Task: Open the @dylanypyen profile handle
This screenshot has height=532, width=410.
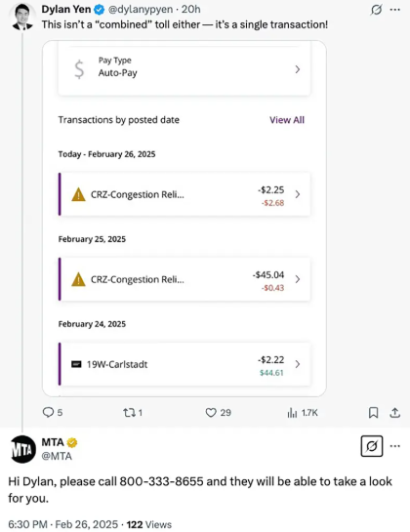Action: [x=141, y=9]
